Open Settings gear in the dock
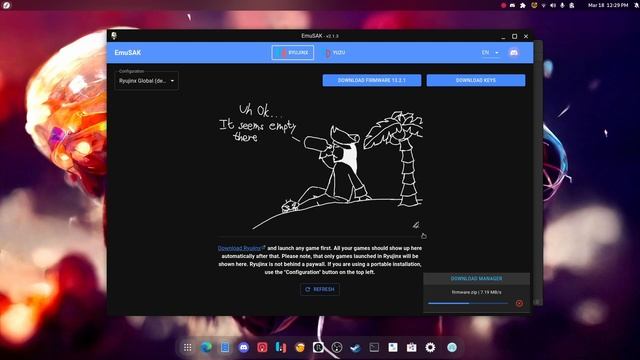 tap(430, 347)
